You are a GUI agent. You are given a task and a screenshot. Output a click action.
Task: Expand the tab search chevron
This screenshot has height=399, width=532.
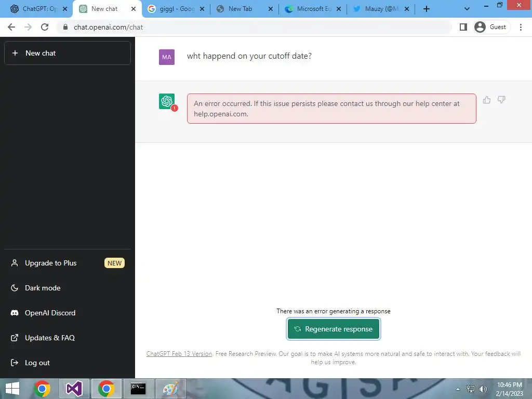click(467, 9)
